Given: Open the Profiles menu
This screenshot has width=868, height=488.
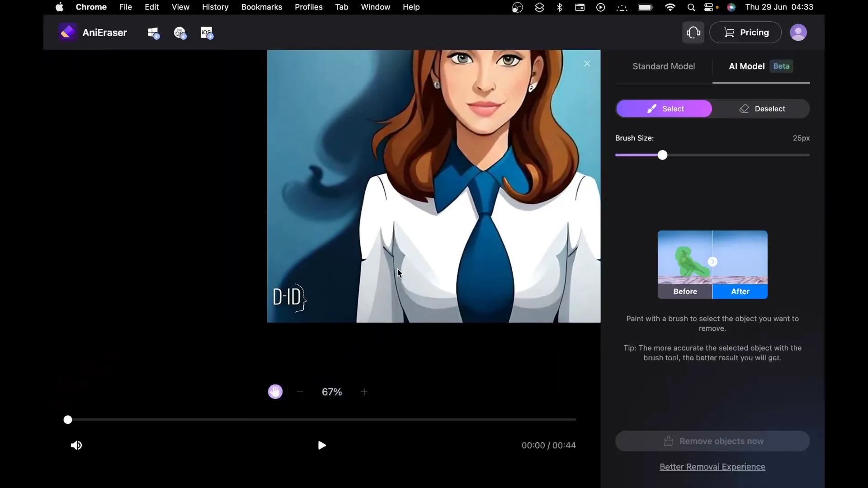Looking at the screenshot, I should [309, 7].
